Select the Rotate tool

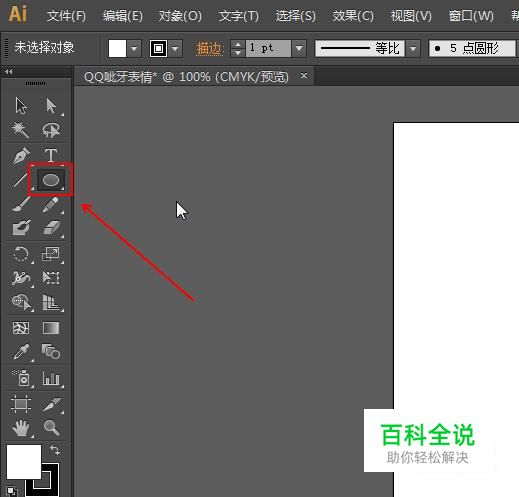(21, 254)
